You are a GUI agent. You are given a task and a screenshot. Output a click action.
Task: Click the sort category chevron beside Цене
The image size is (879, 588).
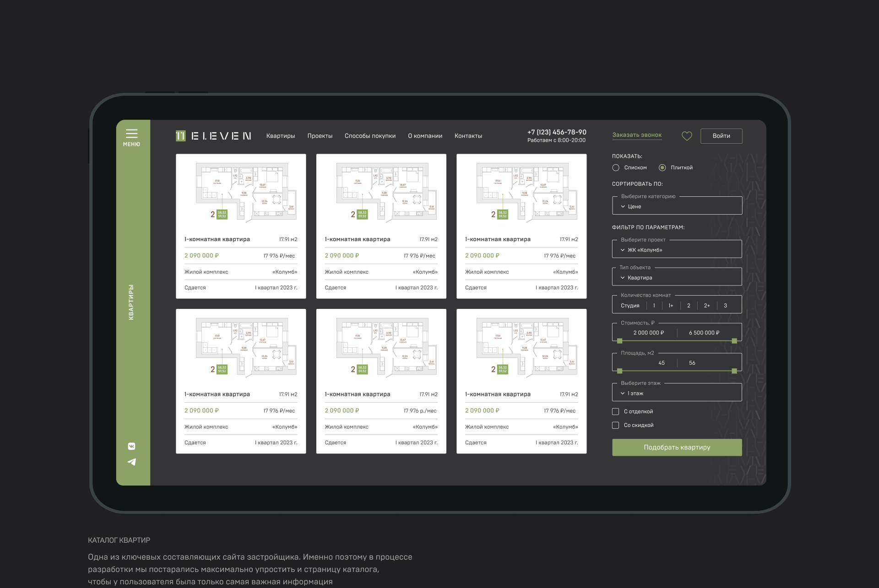coord(623,207)
